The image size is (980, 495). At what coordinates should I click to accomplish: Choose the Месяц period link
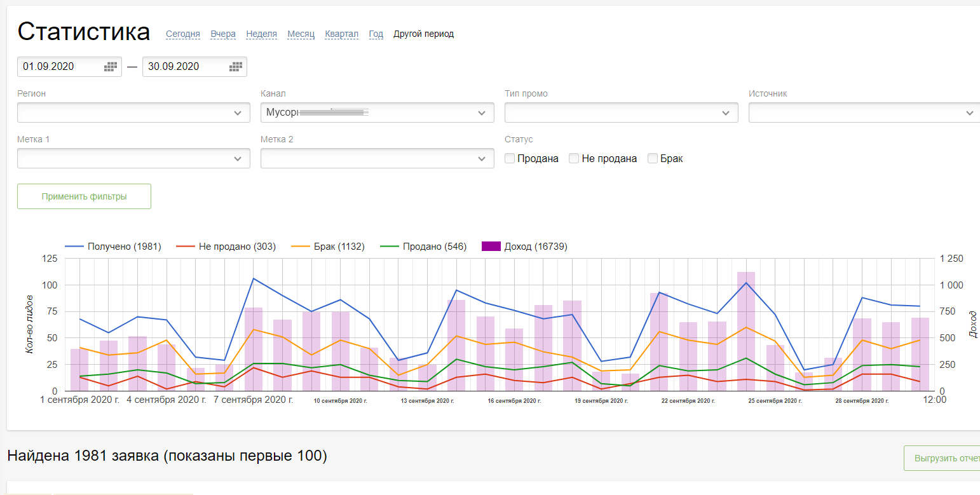point(301,34)
